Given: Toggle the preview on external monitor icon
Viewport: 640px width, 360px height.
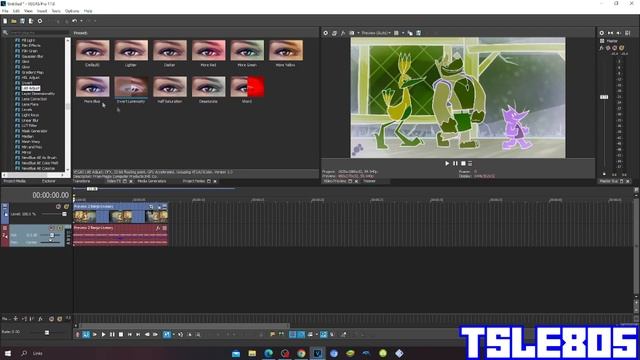Looking at the screenshot, I should coord(334,33).
